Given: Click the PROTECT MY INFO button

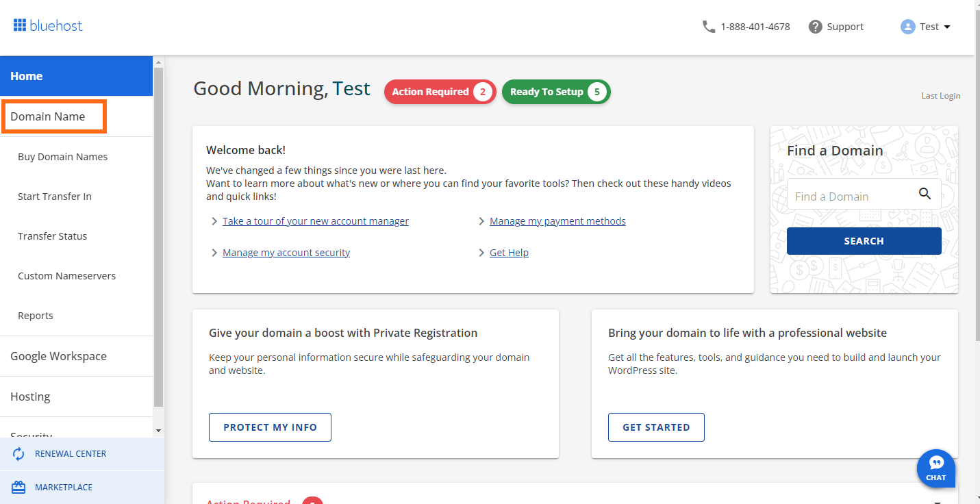Looking at the screenshot, I should click(x=270, y=427).
